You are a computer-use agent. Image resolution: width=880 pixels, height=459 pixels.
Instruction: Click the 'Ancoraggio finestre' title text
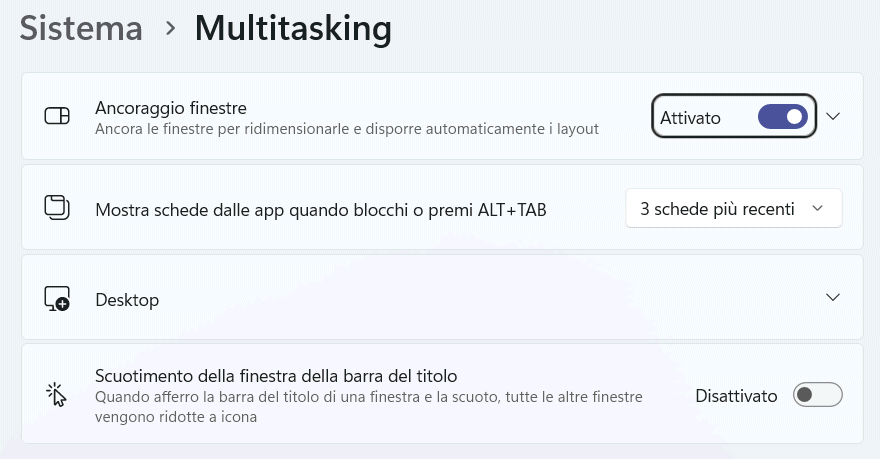[171, 107]
